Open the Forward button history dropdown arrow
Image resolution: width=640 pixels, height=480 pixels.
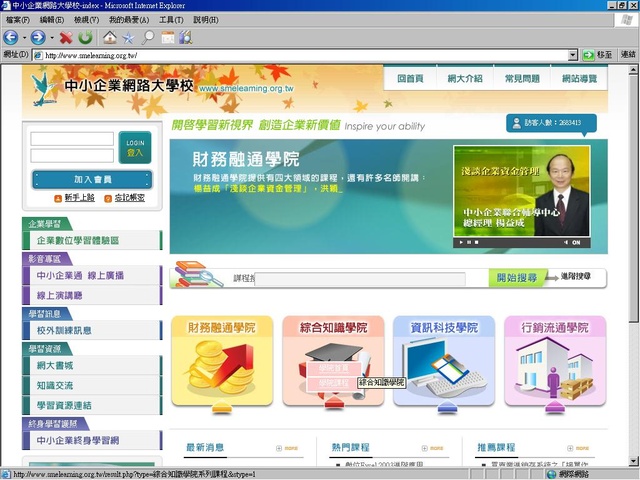(52, 38)
